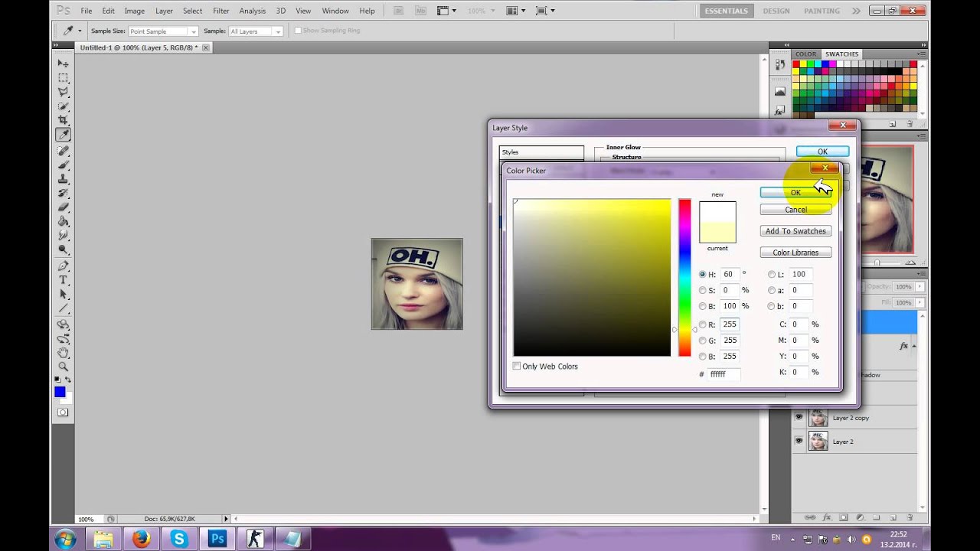Click inside the yellow color field
980x551 pixels.
(592, 277)
